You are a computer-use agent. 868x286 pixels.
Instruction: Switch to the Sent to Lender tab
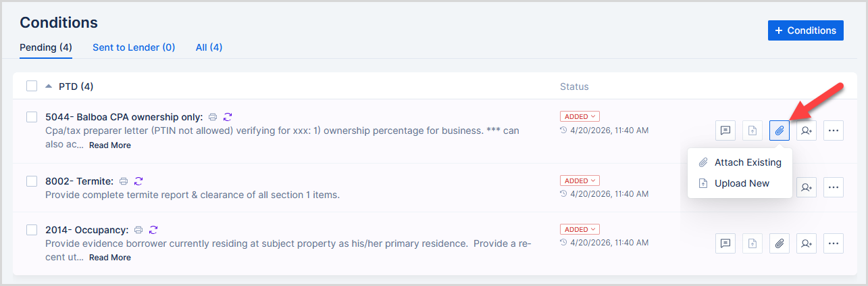point(134,47)
